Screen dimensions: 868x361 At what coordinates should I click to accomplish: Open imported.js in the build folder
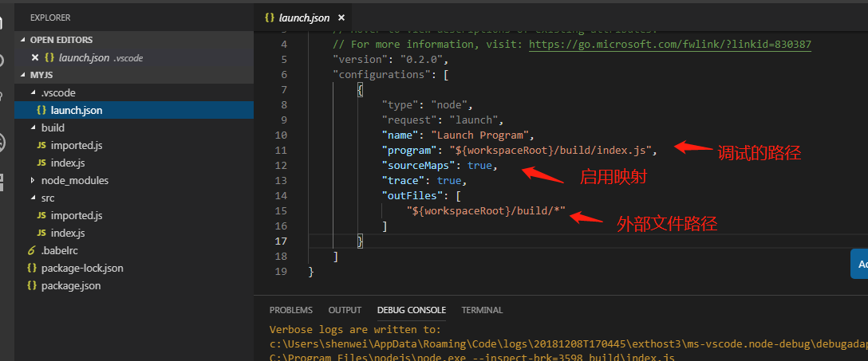click(134, 145)
